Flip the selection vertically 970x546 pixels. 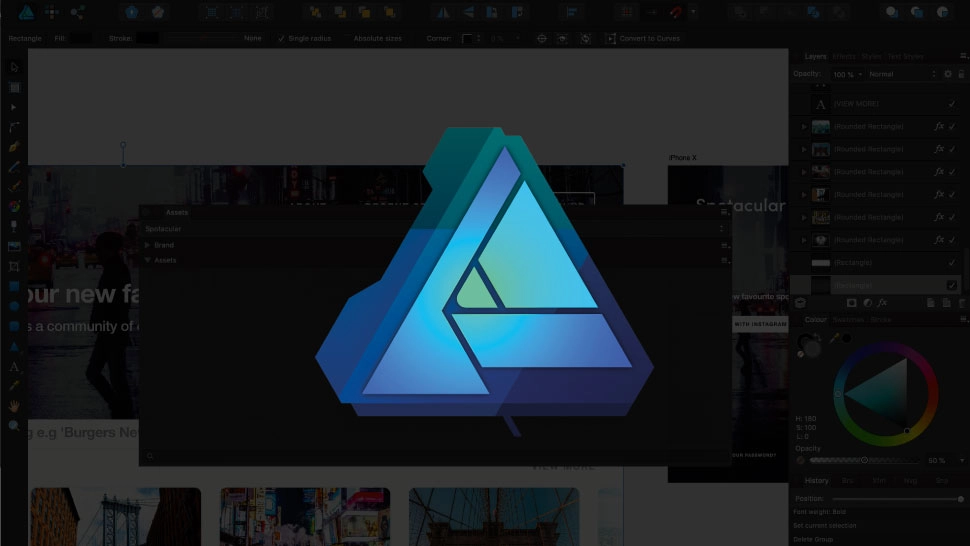coord(468,12)
